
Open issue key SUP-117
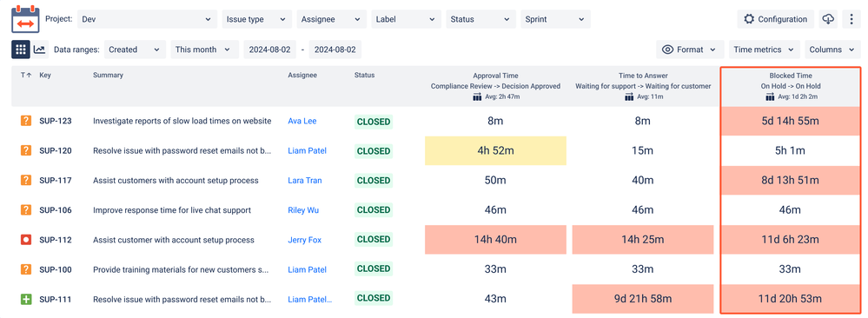pyautogui.click(x=56, y=180)
